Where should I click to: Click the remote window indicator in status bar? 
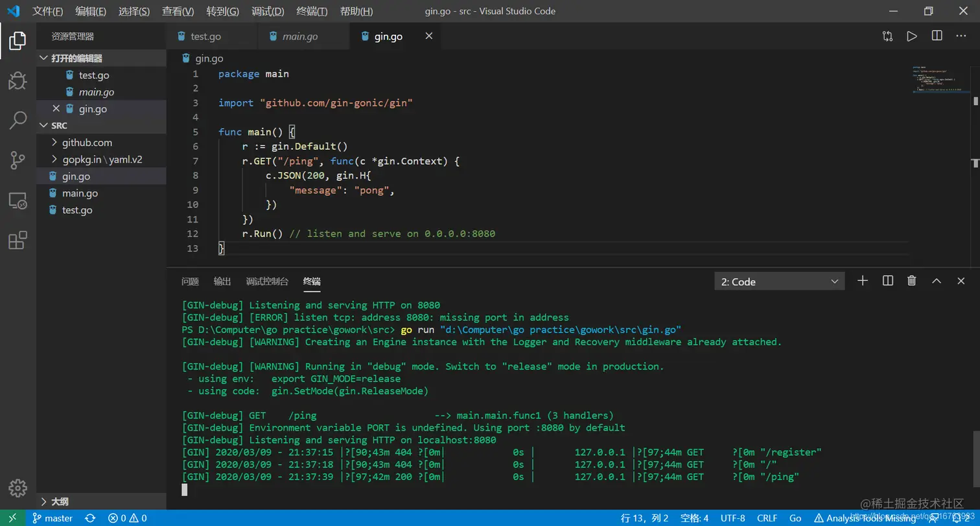click(12, 518)
